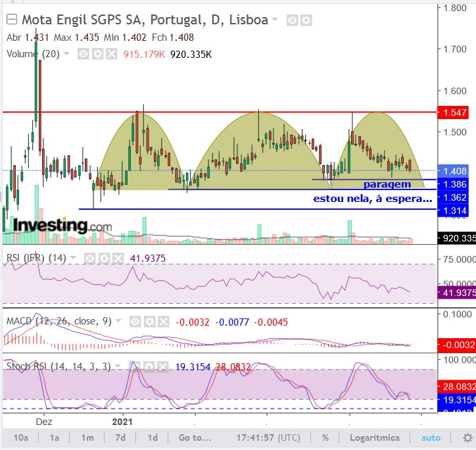The width and height of the screenshot is (476, 450).
Task: Toggle the auto scale option
Action: click(x=431, y=438)
